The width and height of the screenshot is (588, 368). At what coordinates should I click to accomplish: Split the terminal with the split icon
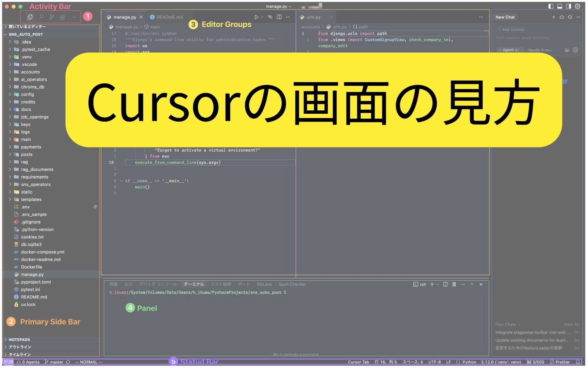[x=445, y=284]
